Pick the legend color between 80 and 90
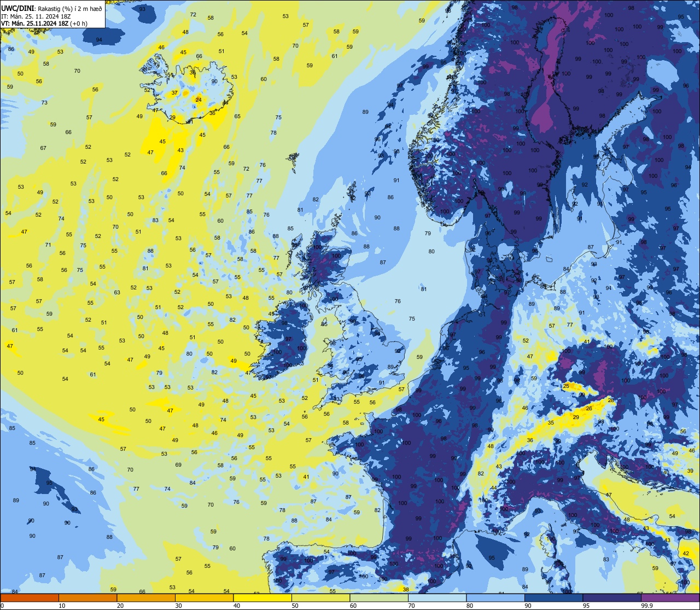Screen dimensions: 700x610 coord(495,597)
